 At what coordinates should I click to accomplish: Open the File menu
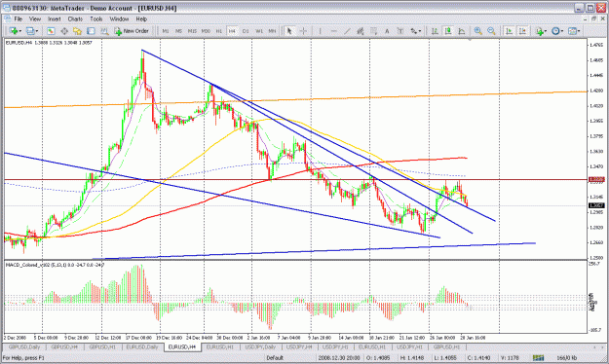pos(19,18)
